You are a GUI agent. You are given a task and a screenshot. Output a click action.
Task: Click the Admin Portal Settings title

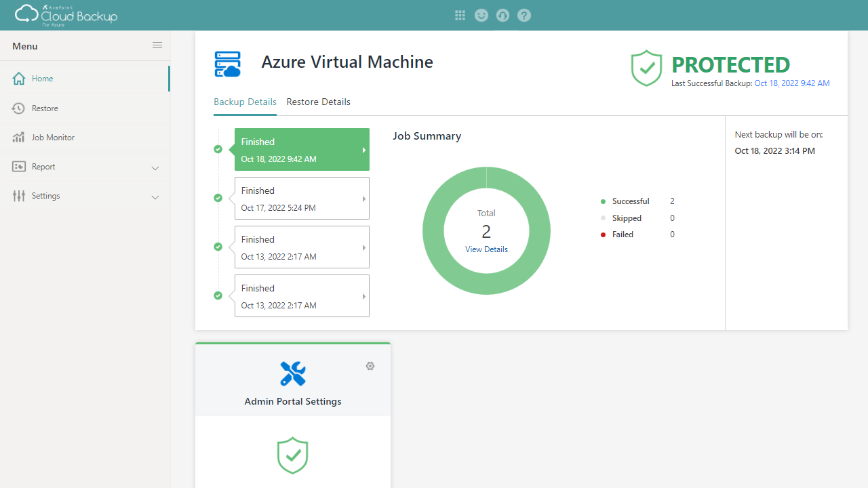point(293,401)
